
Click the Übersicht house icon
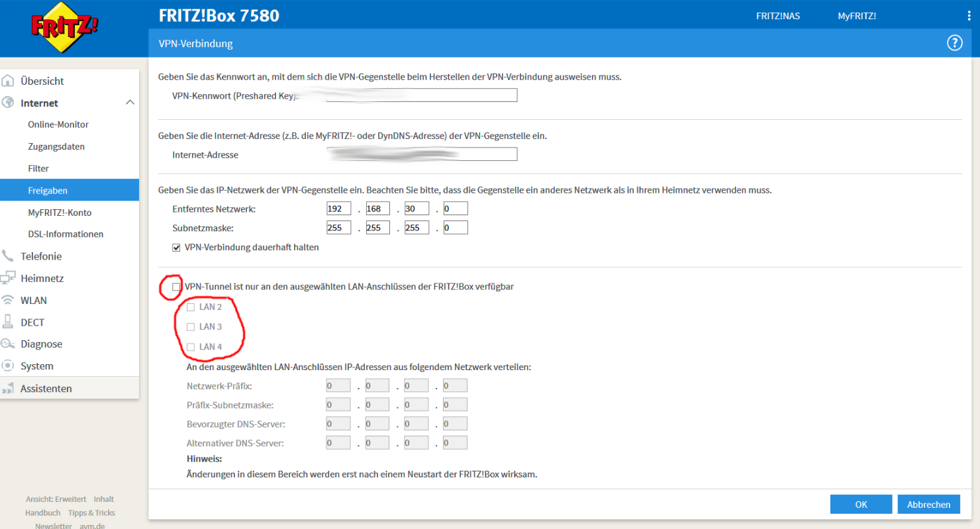coord(8,81)
